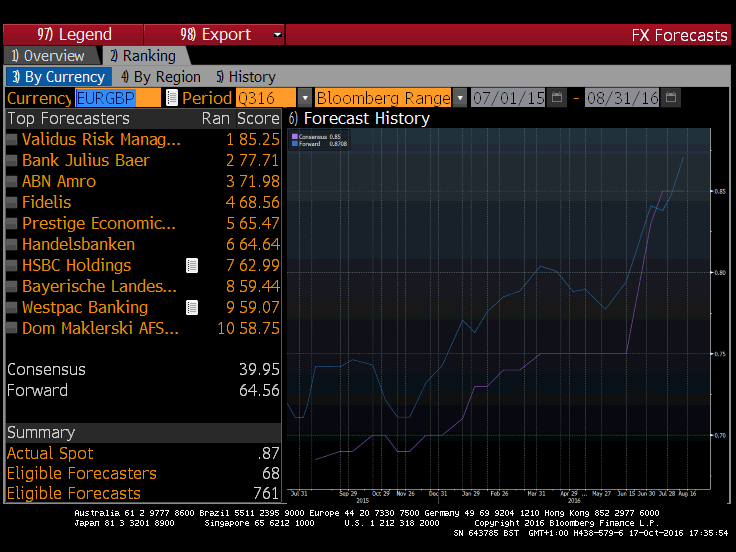The image size is (736, 552).
Task: Open the currency lookup list icon
Action: 172,98
